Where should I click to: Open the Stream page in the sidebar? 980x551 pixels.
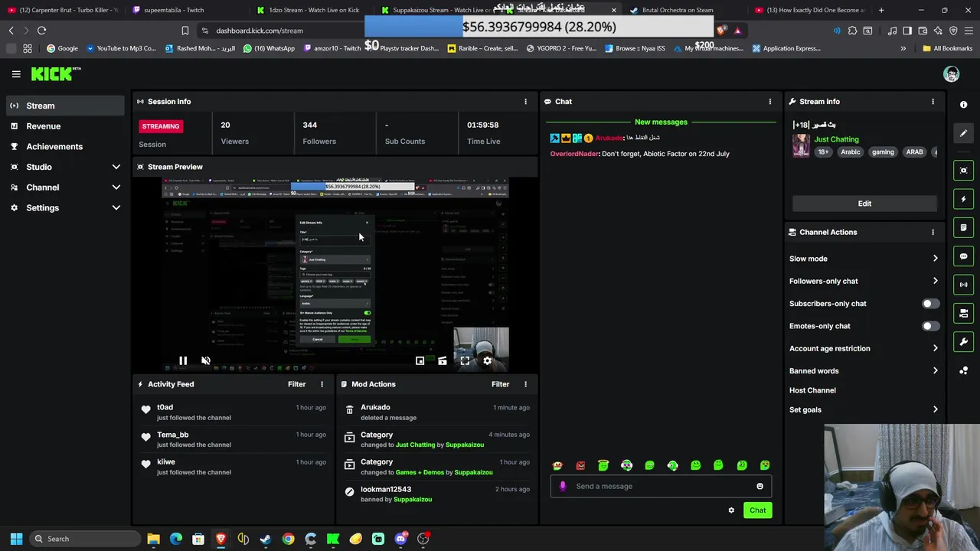tap(65, 106)
